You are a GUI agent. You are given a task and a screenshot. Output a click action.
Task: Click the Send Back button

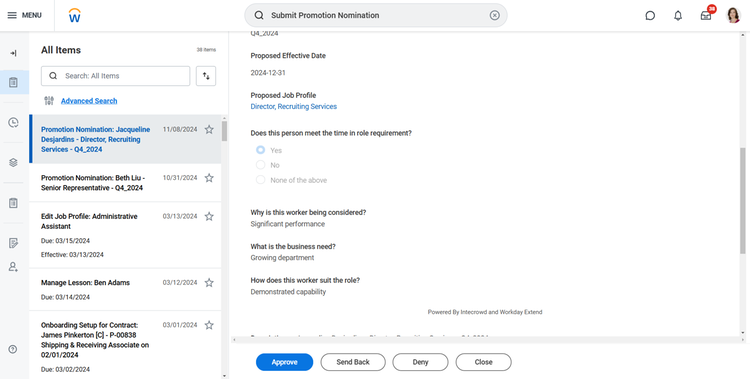353,362
